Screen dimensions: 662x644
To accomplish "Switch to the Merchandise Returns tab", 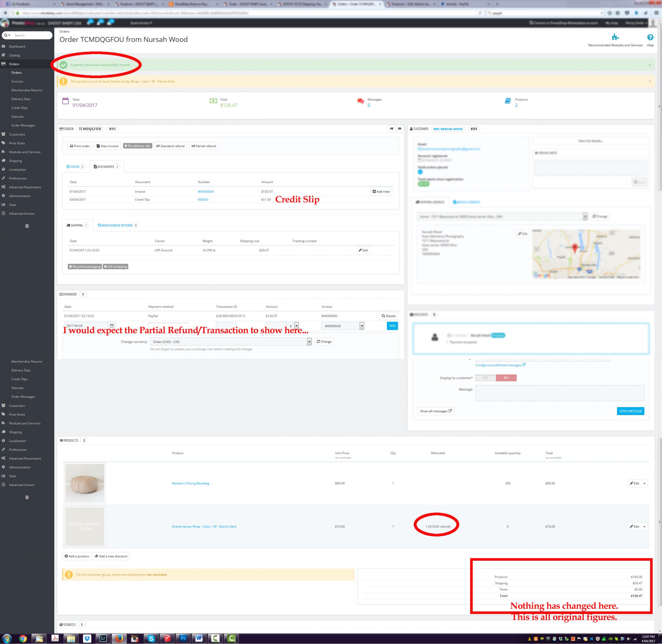I will [x=118, y=225].
